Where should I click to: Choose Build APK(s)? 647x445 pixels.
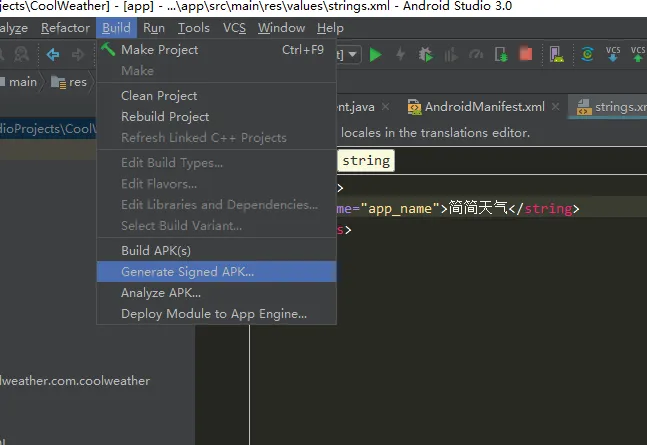point(217,251)
